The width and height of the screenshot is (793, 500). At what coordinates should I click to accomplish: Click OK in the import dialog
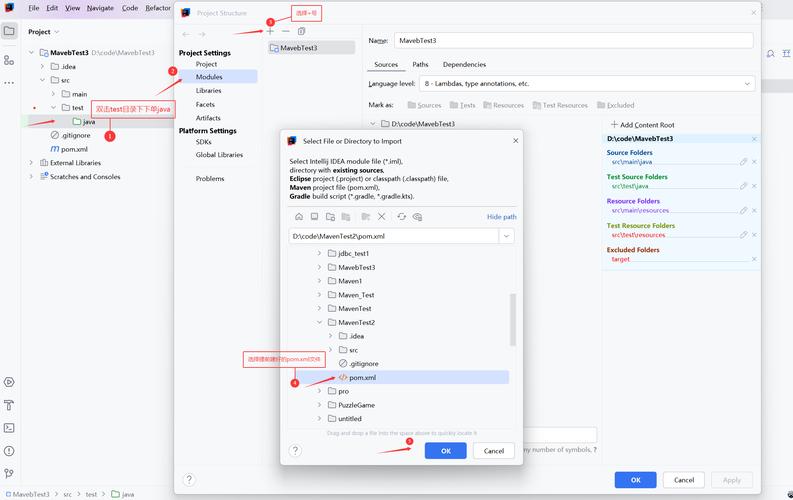[x=446, y=451]
